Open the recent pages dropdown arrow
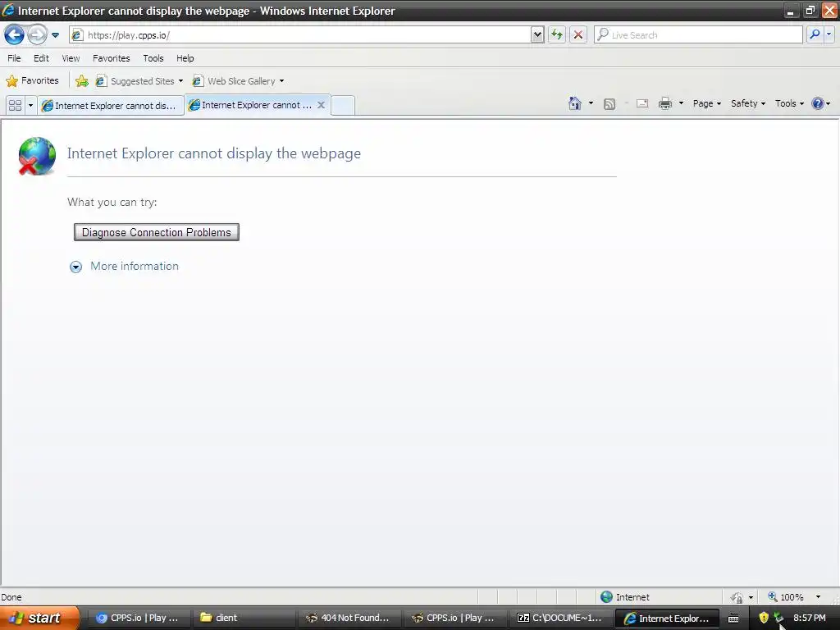Image resolution: width=840 pixels, height=630 pixels. point(55,35)
